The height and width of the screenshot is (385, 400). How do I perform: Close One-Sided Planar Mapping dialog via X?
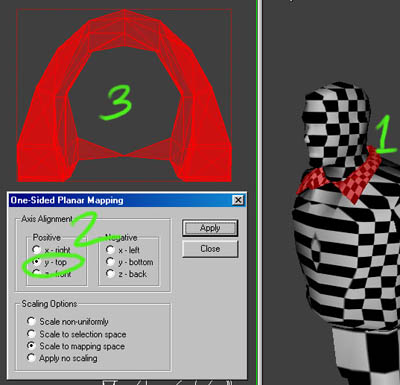238,200
